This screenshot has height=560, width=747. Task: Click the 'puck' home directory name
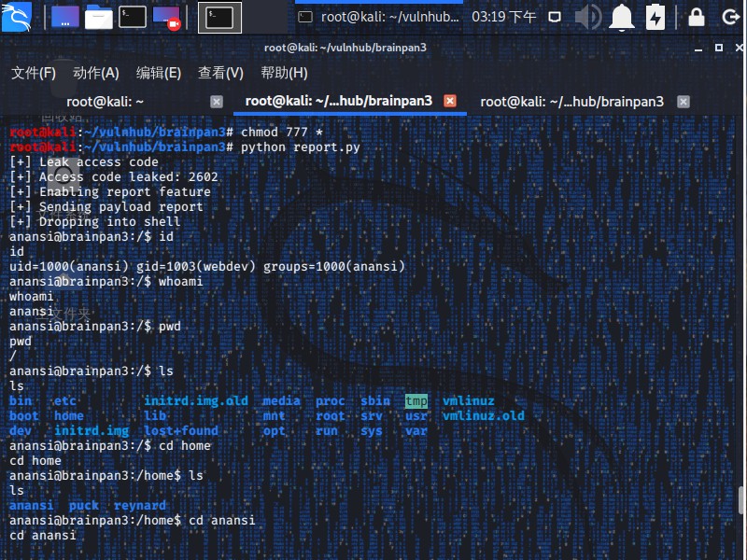point(83,505)
